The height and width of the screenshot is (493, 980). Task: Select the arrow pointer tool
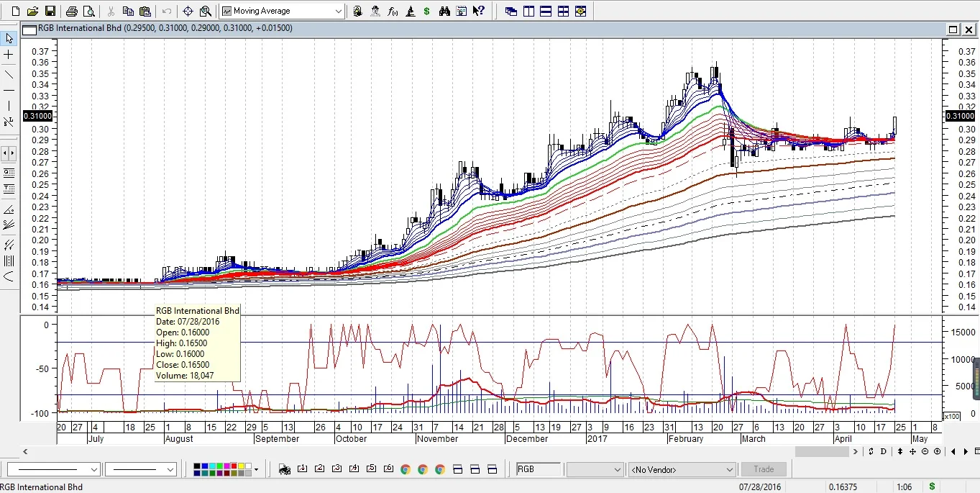pyautogui.click(x=9, y=38)
